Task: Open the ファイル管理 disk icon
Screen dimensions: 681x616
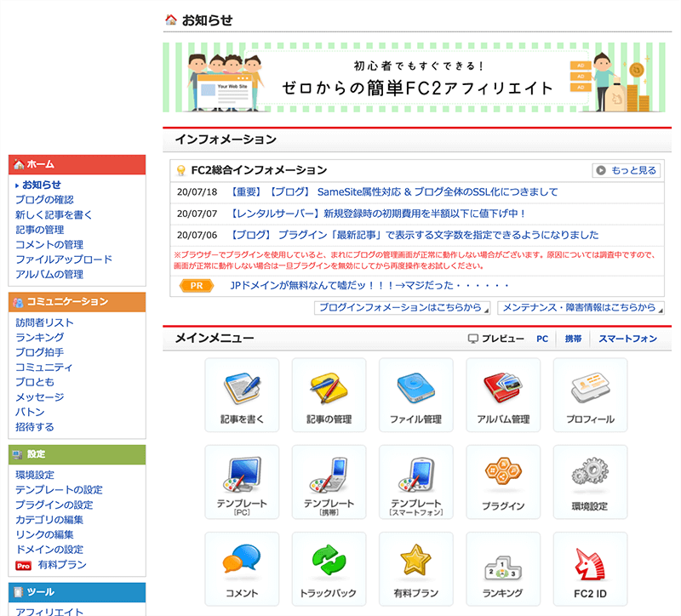Action: click(x=416, y=395)
